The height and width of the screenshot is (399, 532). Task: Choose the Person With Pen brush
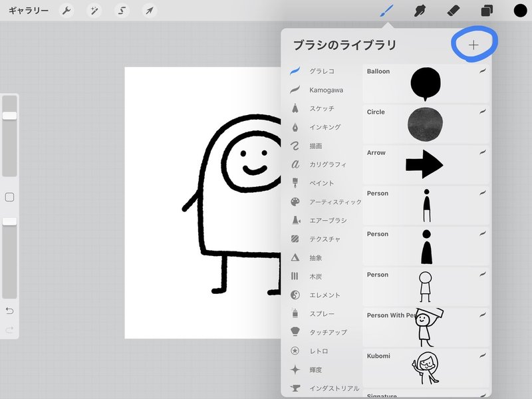pos(426,328)
